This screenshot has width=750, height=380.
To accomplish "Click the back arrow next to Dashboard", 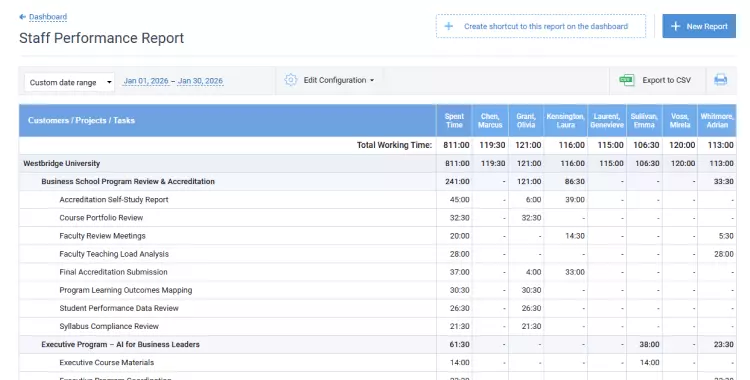I will pos(22,17).
